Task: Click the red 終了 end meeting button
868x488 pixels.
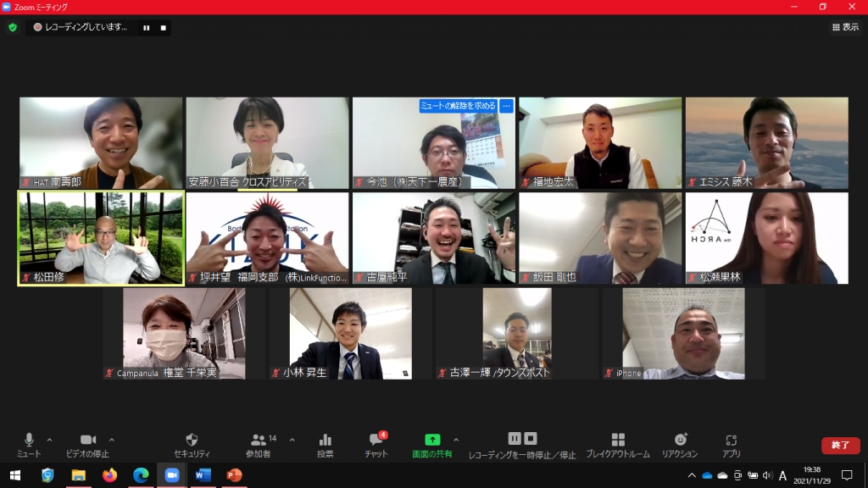Action: coord(840,445)
